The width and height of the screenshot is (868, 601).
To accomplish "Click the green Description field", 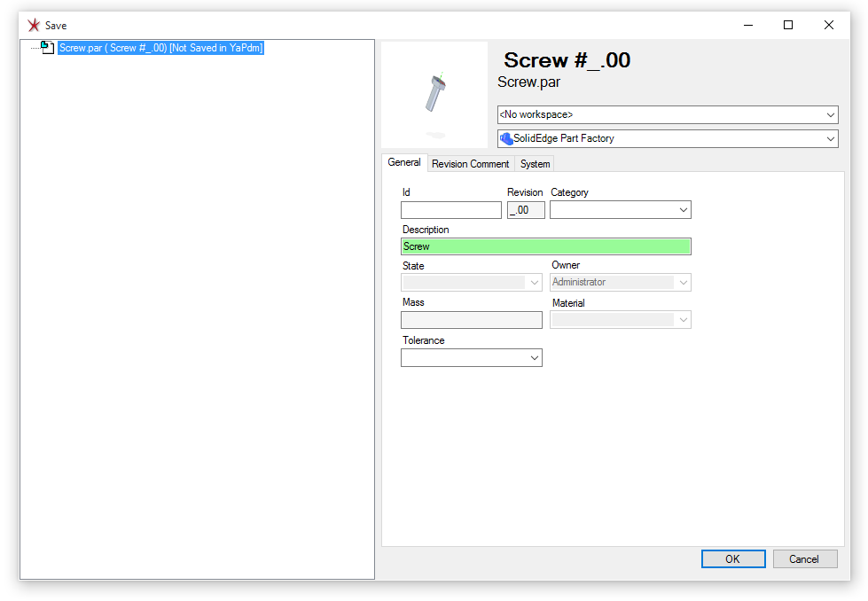I will [546, 246].
